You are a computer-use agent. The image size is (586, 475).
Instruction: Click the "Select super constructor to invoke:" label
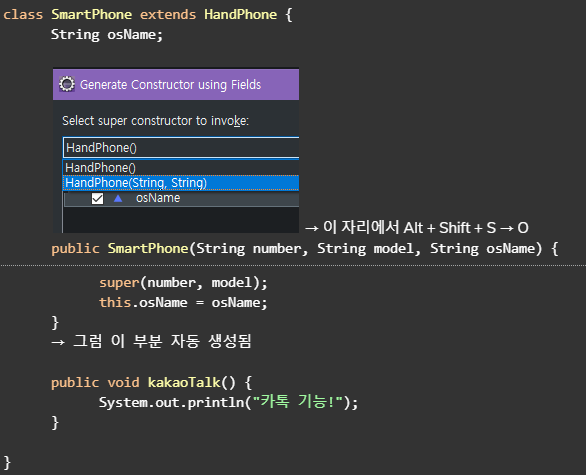point(155,121)
